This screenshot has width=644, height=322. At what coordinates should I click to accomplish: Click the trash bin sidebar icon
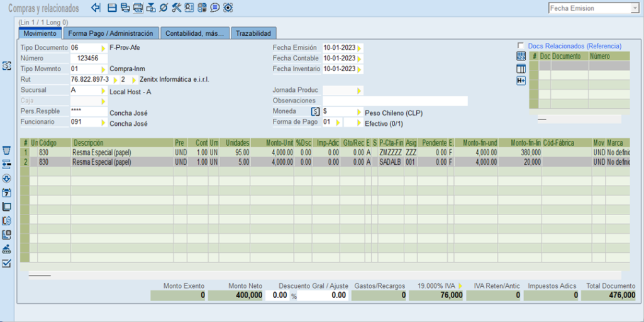pyautogui.click(x=6, y=150)
